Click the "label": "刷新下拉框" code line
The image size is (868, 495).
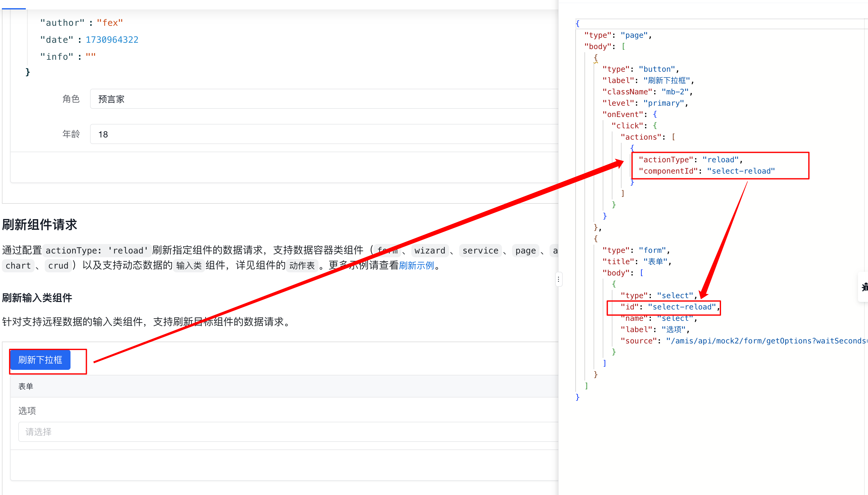tap(648, 80)
